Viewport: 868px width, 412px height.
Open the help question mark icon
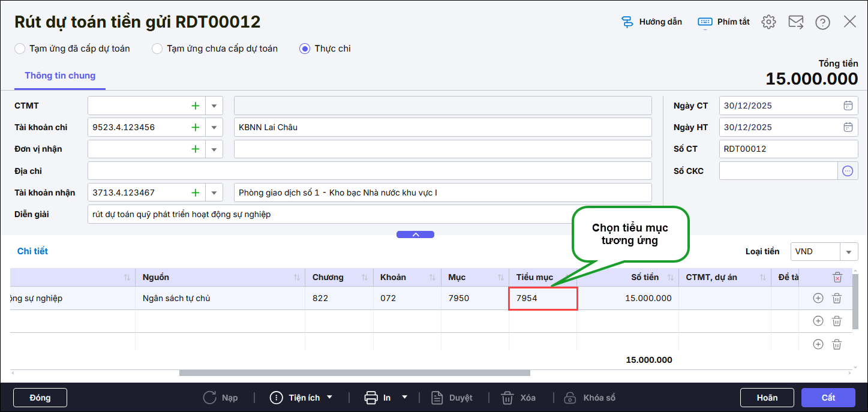coord(822,22)
